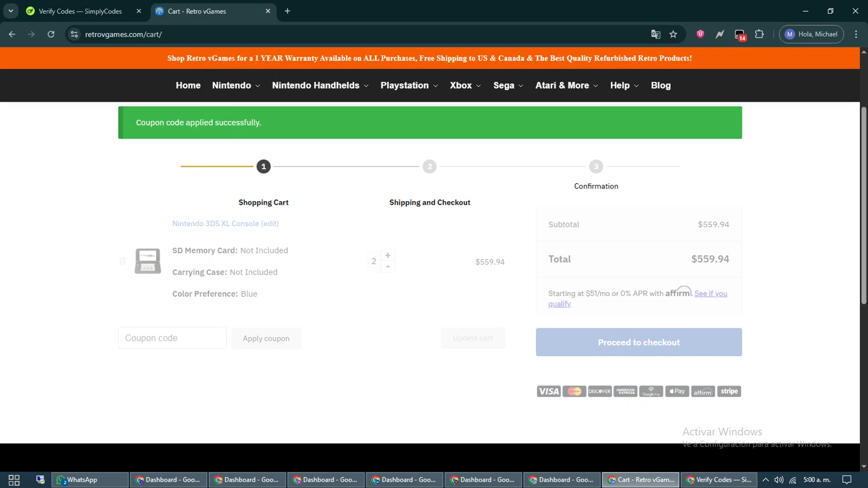Open WhatsApp from the taskbar
Image resolution: width=868 pixels, height=488 pixels.
[x=90, y=480]
